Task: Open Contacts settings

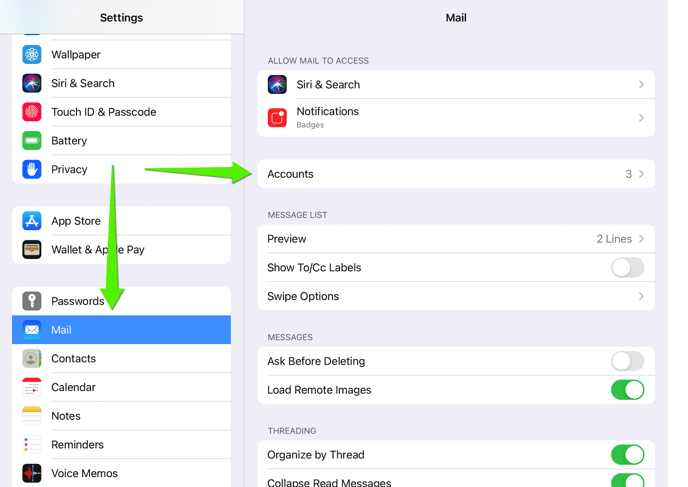Action: pos(122,358)
